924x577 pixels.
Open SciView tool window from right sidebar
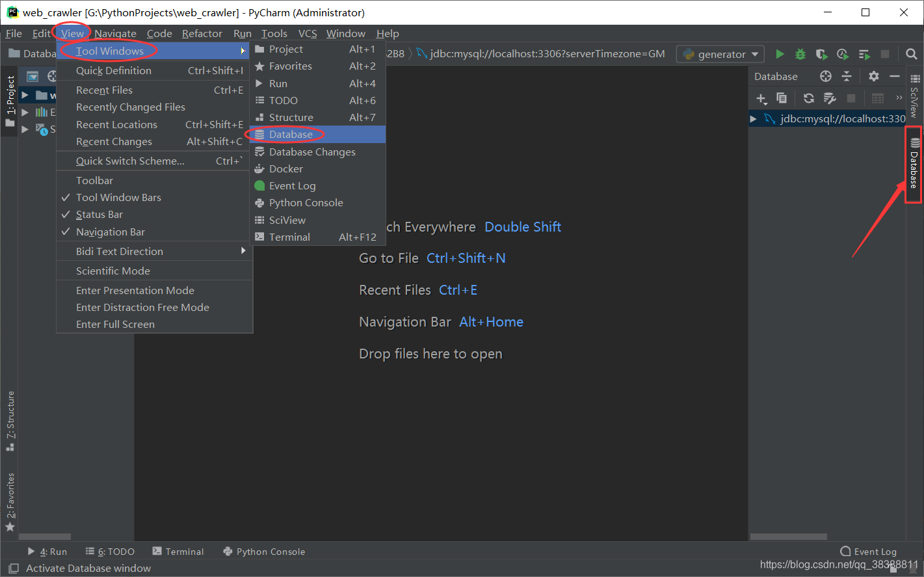pos(915,96)
